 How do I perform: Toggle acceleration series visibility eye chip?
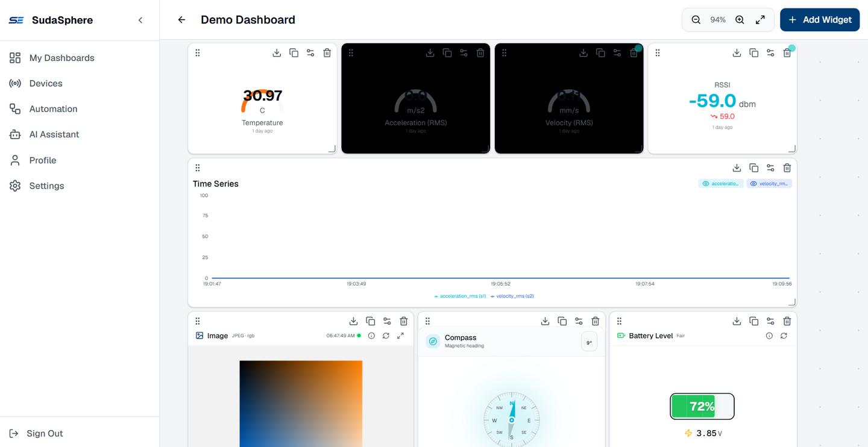(721, 184)
